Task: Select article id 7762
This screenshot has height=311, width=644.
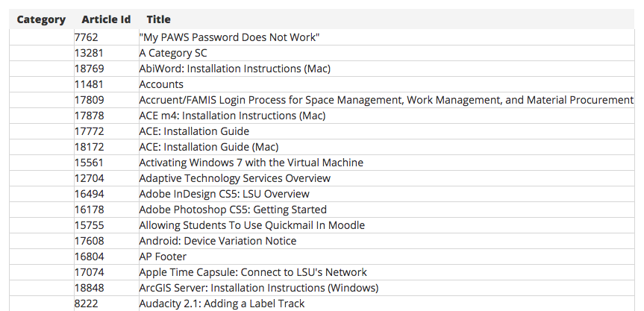Action: 87,37
